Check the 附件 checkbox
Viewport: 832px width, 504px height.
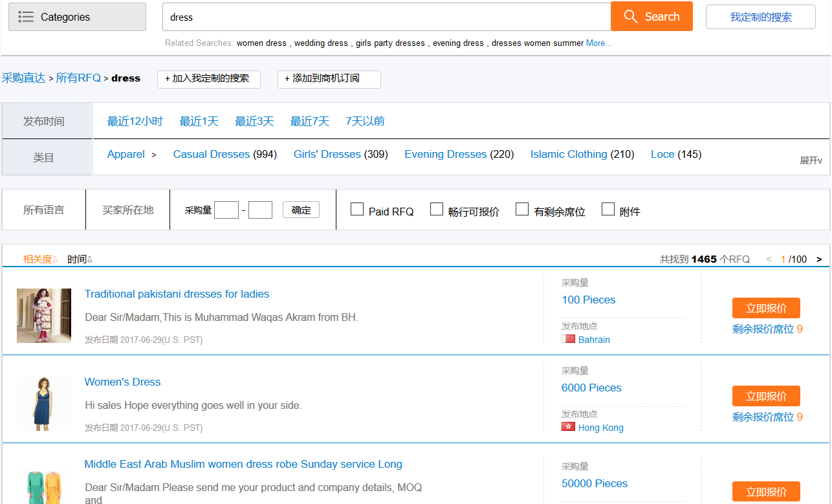click(x=608, y=209)
